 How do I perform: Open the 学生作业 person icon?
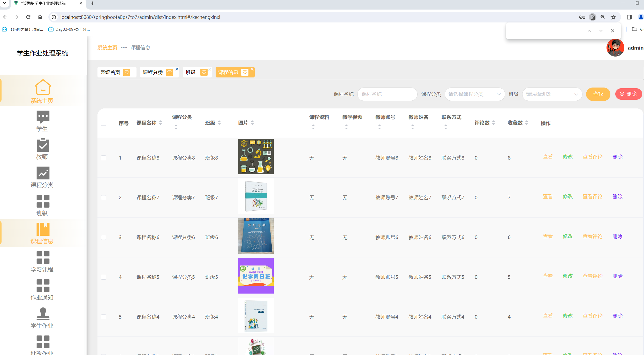click(x=43, y=313)
